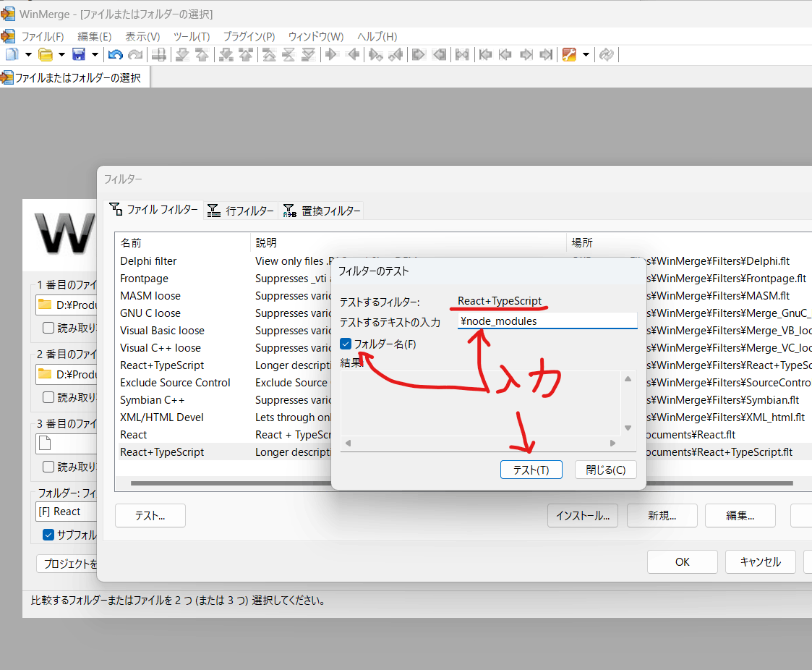The width and height of the screenshot is (812, 670).
Task: Toggle 読み取り checkbox under 3 番目のファイル
Action: [x=48, y=467]
